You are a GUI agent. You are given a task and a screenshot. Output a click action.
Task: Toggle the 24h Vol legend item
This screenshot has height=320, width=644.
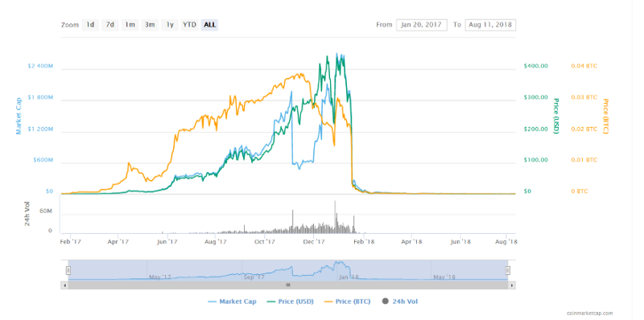(x=400, y=302)
